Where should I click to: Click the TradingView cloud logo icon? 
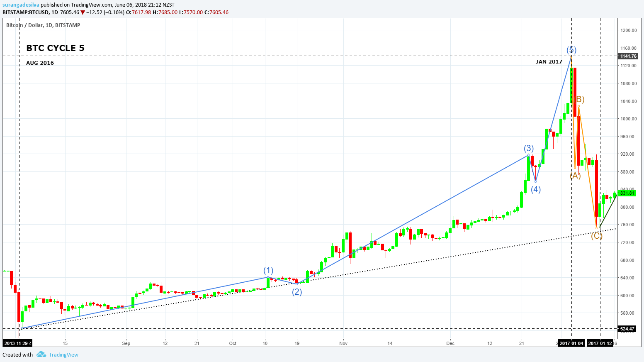pyautogui.click(x=41, y=355)
